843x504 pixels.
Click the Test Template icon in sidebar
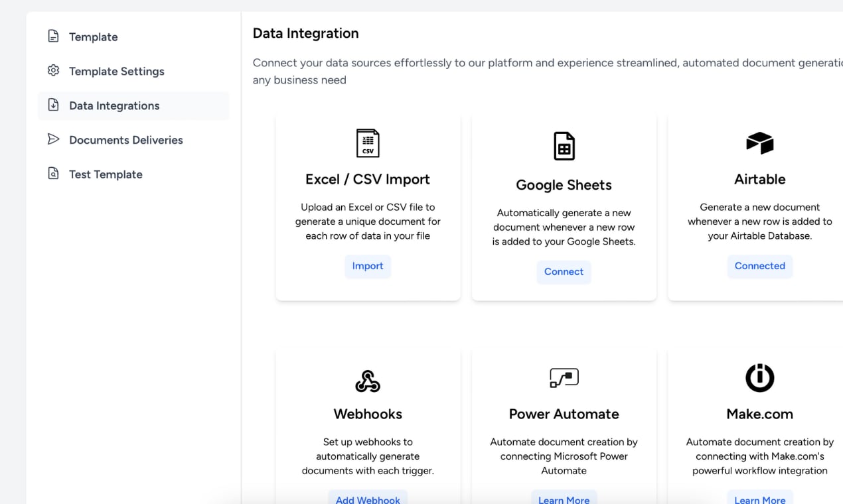54,174
